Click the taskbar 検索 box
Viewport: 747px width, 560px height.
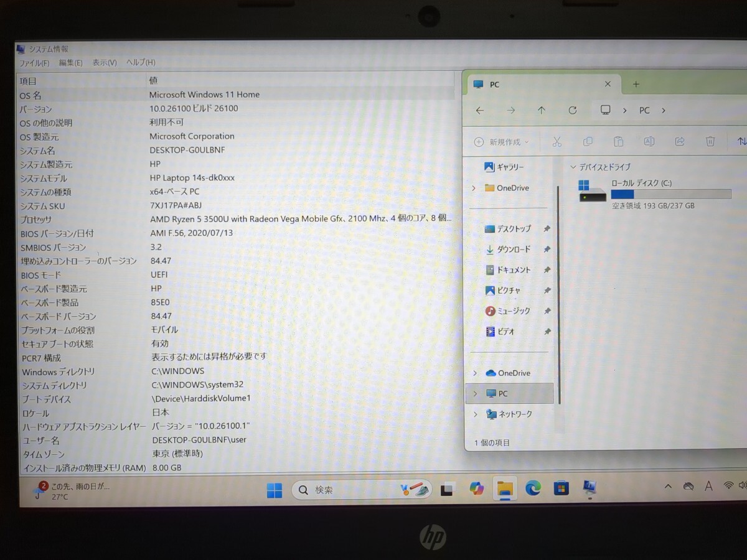click(362, 490)
